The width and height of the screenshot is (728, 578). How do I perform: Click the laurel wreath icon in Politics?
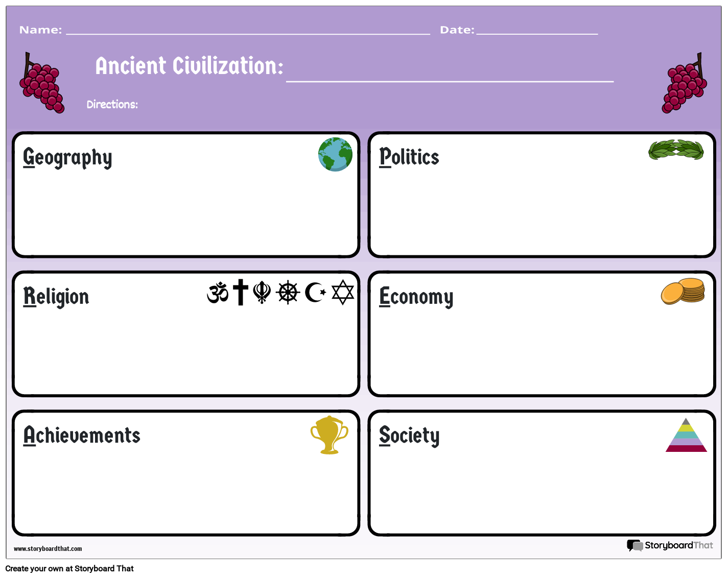(x=676, y=150)
